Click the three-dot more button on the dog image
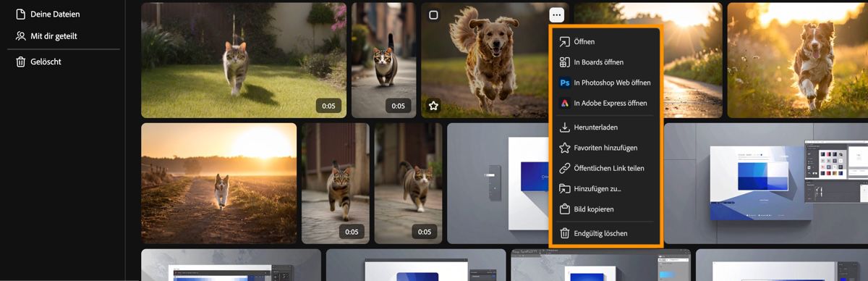 pyautogui.click(x=556, y=14)
